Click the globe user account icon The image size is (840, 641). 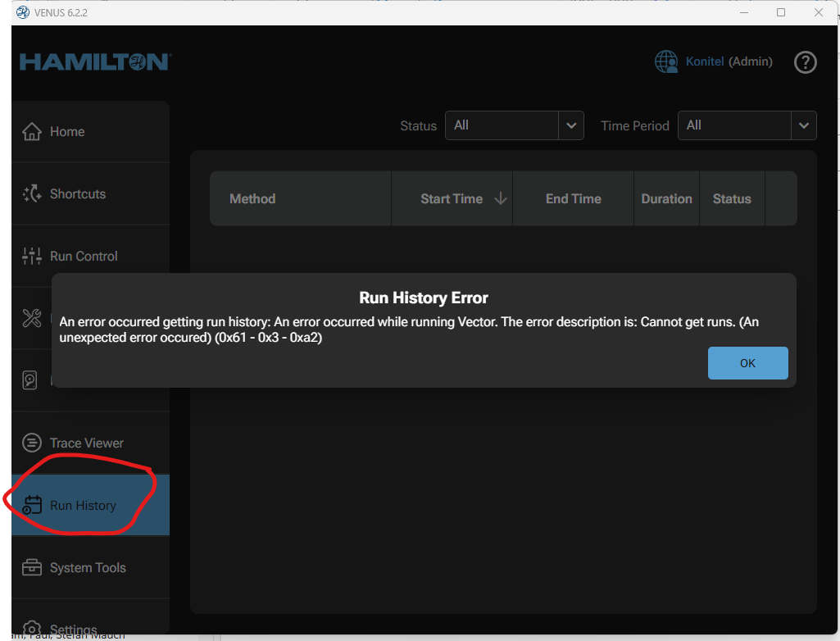coord(666,61)
